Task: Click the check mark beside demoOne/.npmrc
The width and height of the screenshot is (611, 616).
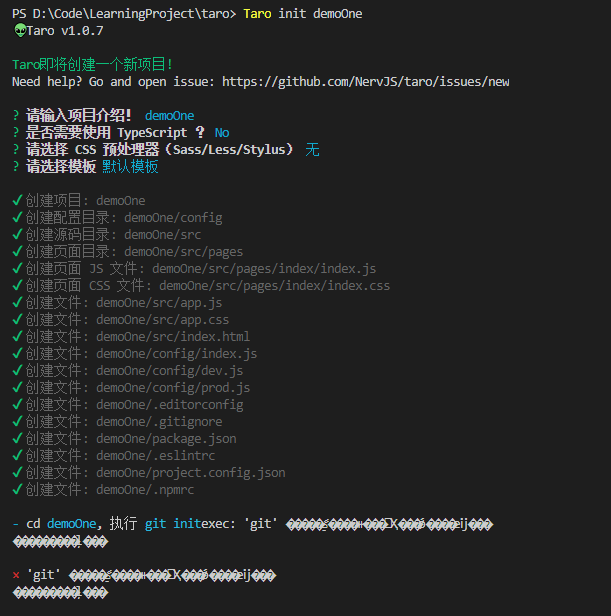Action: click(17, 489)
